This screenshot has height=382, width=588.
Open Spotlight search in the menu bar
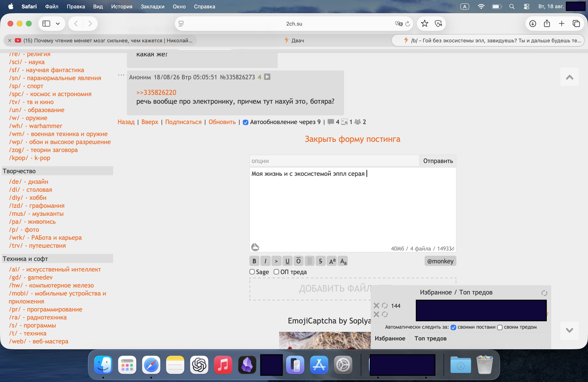coord(512,7)
